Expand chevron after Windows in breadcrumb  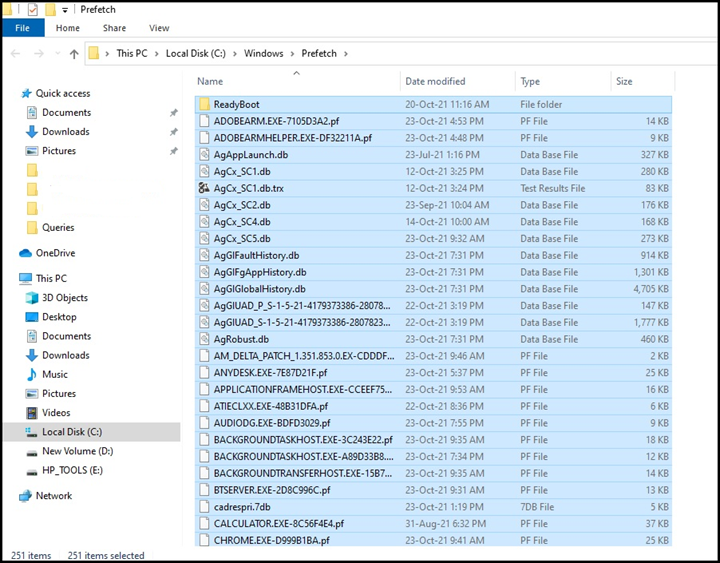tap(292, 54)
